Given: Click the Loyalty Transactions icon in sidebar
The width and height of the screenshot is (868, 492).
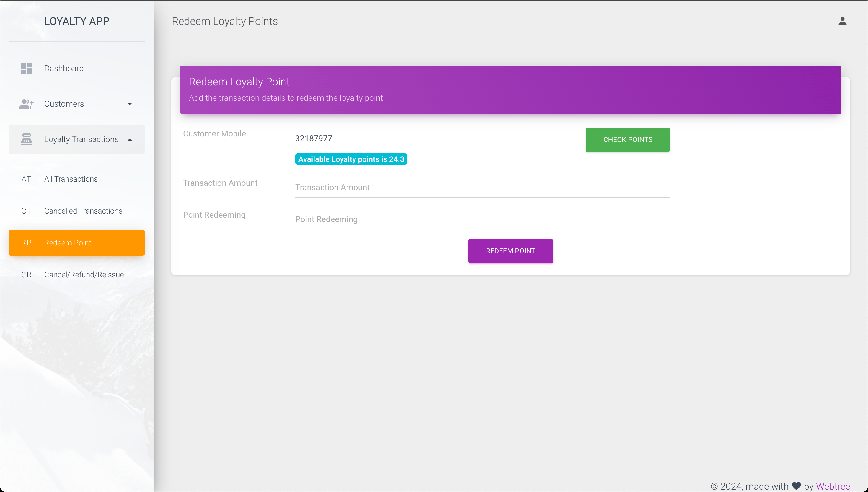Looking at the screenshot, I should pyautogui.click(x=26, y=139).
